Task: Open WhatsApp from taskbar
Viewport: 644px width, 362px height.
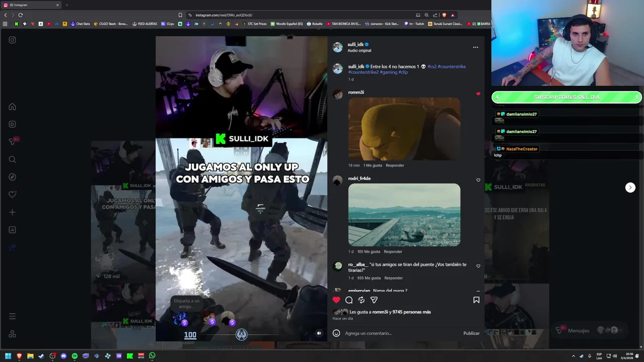Action: [x=152, y=355]
